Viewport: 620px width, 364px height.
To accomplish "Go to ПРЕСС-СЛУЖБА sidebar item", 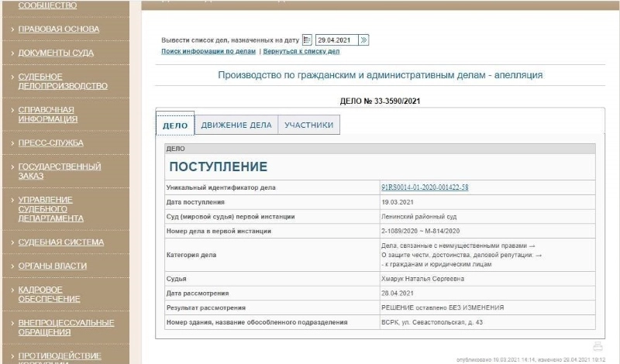I will [55, 143].
